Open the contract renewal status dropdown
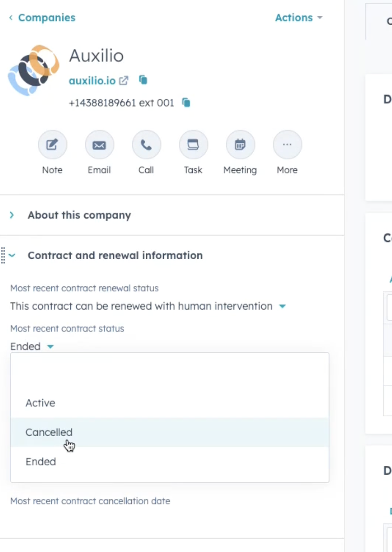Viewport: 392px width, 552px height. point(148,306)
